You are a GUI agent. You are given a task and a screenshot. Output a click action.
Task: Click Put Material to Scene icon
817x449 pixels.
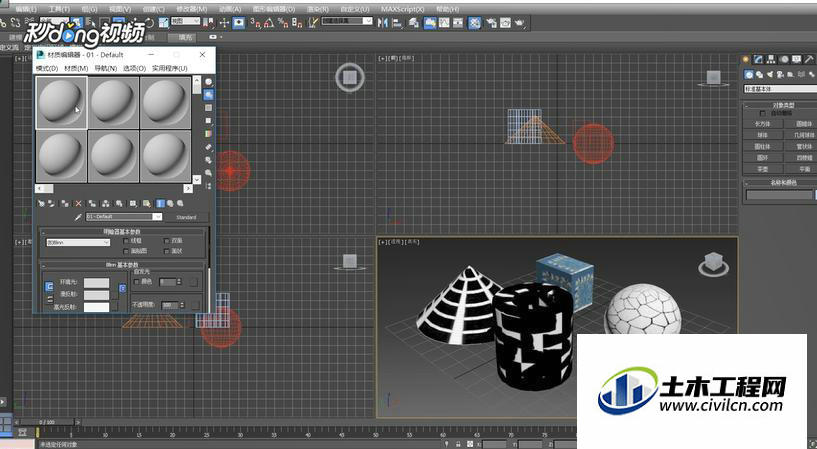coord(51,204)
